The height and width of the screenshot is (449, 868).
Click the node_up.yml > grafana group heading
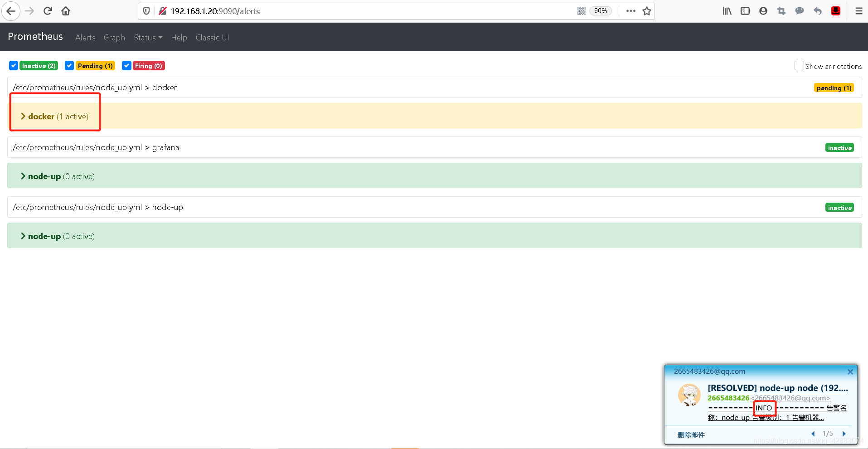coord(96,147)
